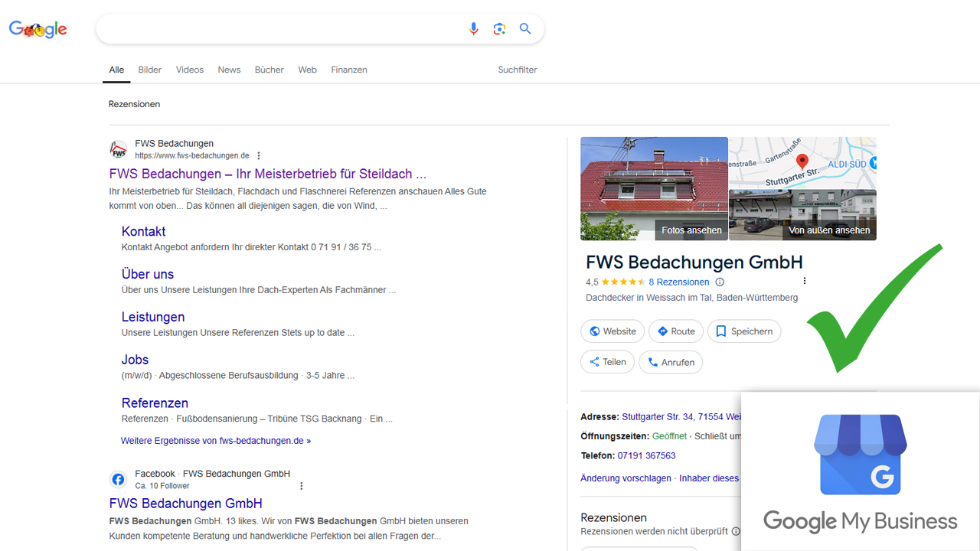Switch to the Bilder tab
The height and width of the screenshot is (551, 980).
coord(150,70)
